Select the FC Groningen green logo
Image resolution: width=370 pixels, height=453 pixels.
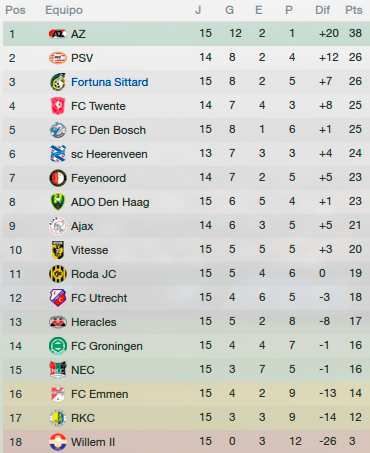point(57,346)
